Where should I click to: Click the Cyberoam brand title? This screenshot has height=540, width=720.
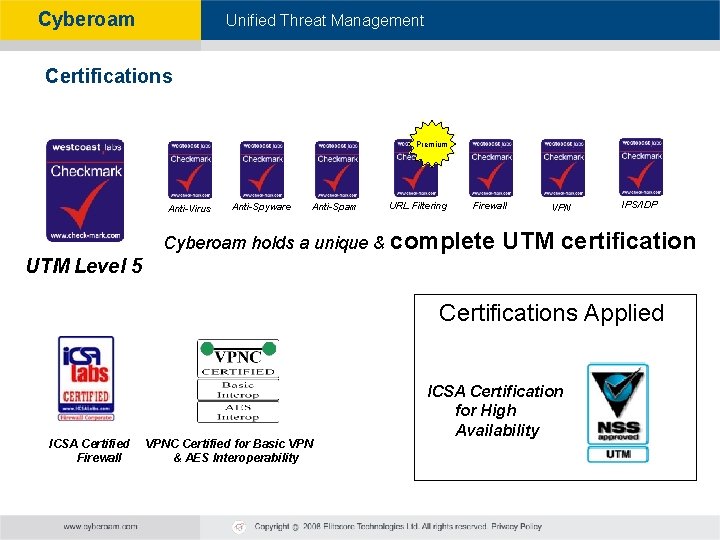(86, 20)
